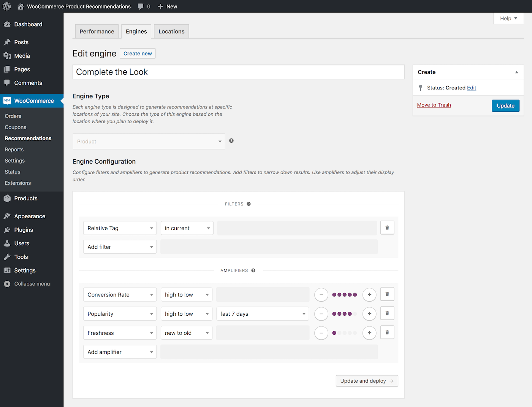Open Status submenu item
This screenshot has height=407, width=532.
pos(13,172)
